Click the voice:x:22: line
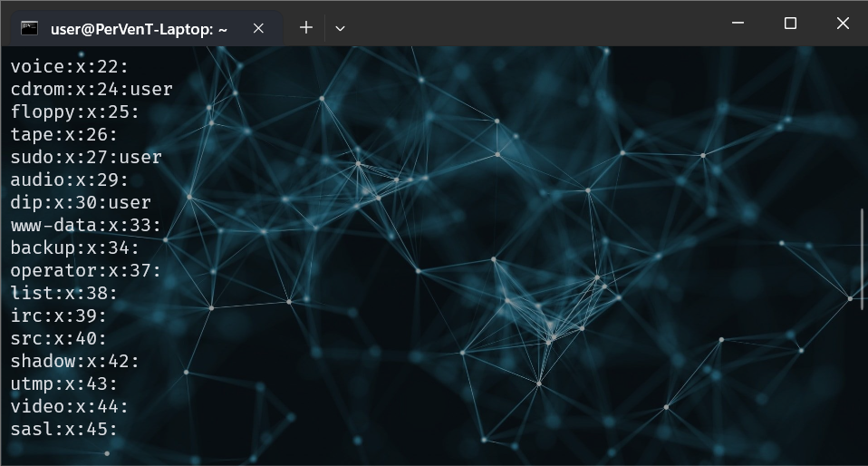868x466 pixels. 70,66
